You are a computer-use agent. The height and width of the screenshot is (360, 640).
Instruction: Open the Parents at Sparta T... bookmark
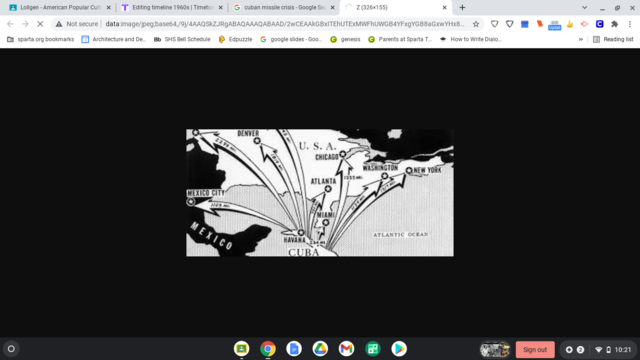click(x=400, y=39)
